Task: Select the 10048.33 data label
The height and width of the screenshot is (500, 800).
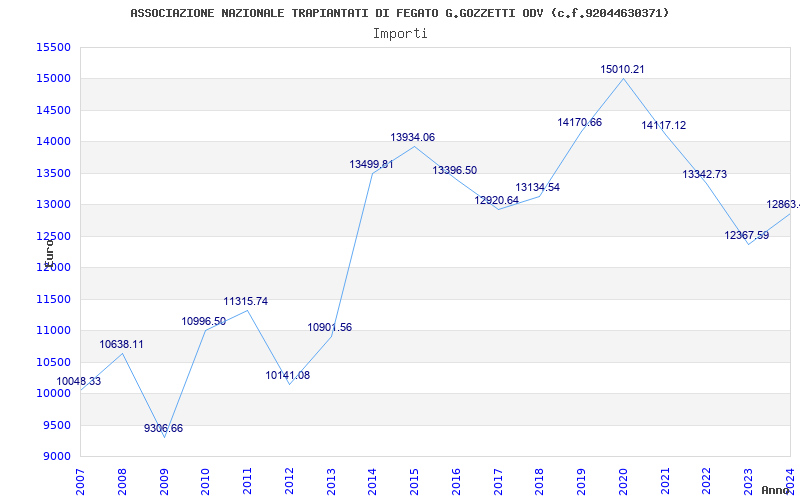Action: 79,381
